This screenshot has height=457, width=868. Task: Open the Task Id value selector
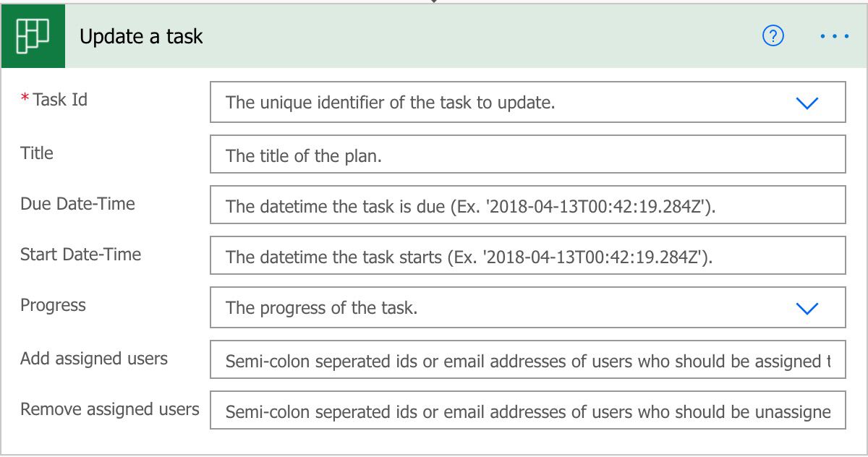click(506, 102)
